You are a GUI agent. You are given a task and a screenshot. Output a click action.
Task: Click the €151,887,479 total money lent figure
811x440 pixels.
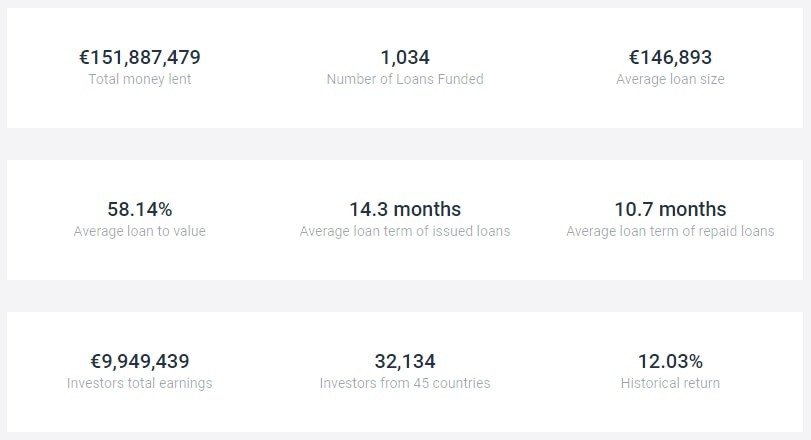pyautogui.click(x=140, y=57)
